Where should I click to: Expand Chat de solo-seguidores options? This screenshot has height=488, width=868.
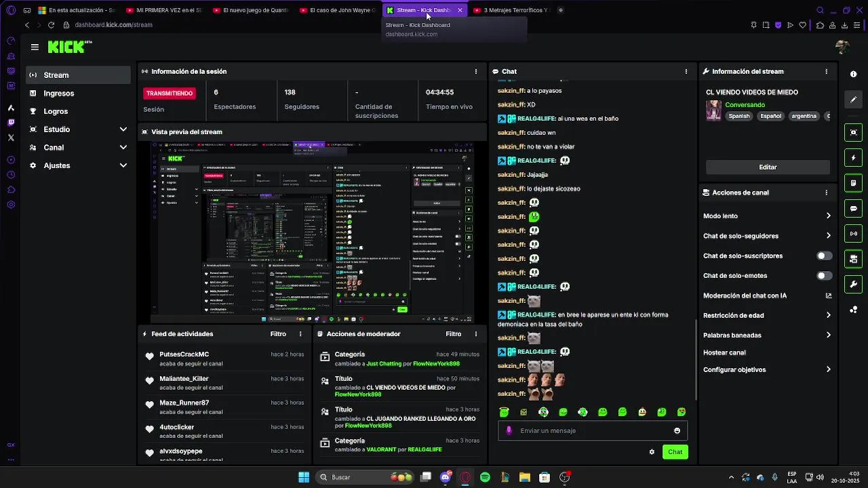828,236
